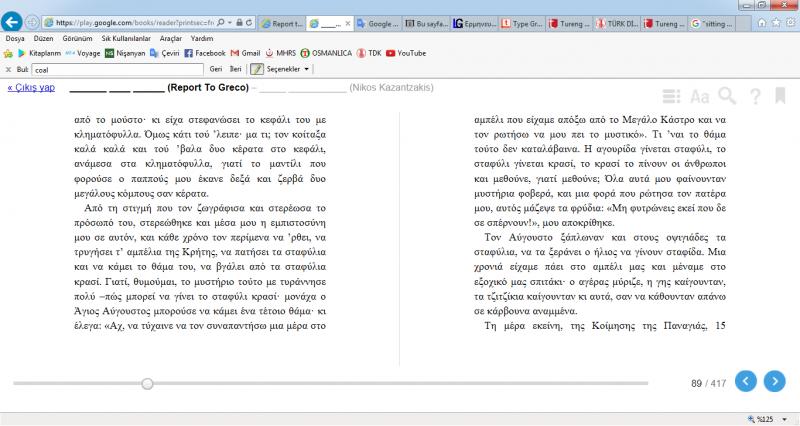
Task: Click the search magnifier in address bar
Action: click(x=220, y=23)
